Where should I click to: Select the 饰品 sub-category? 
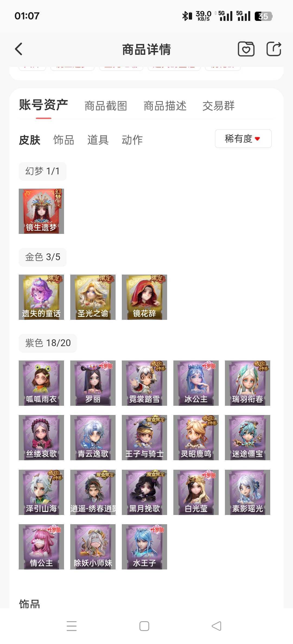64,140
